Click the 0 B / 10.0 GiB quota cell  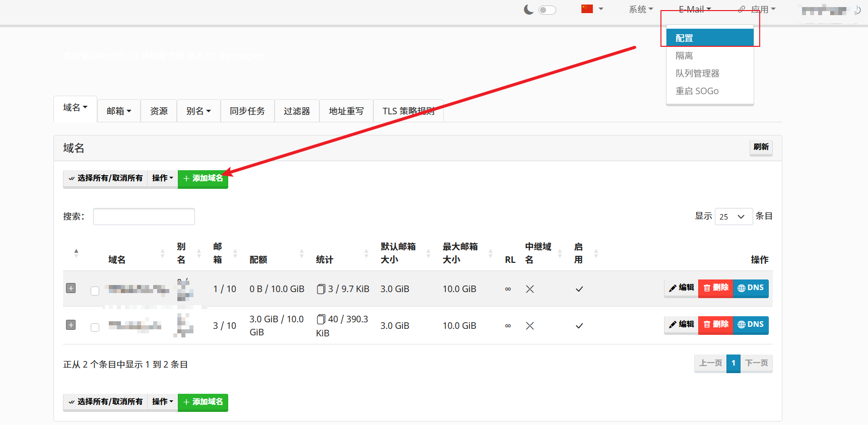point(277,289)
